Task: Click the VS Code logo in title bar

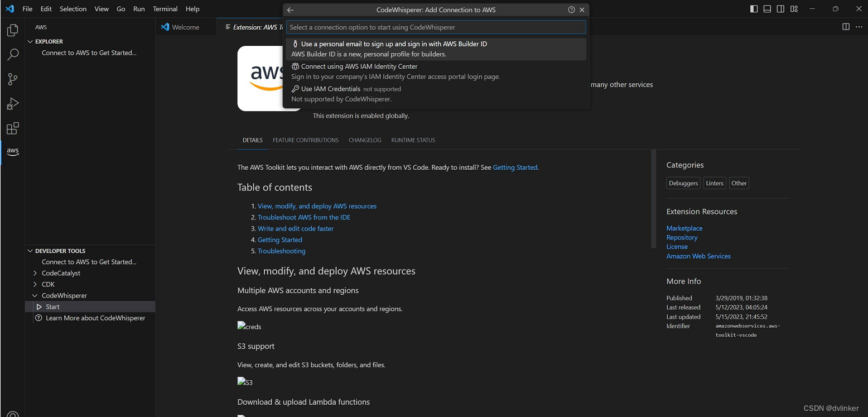Action: 9,9
